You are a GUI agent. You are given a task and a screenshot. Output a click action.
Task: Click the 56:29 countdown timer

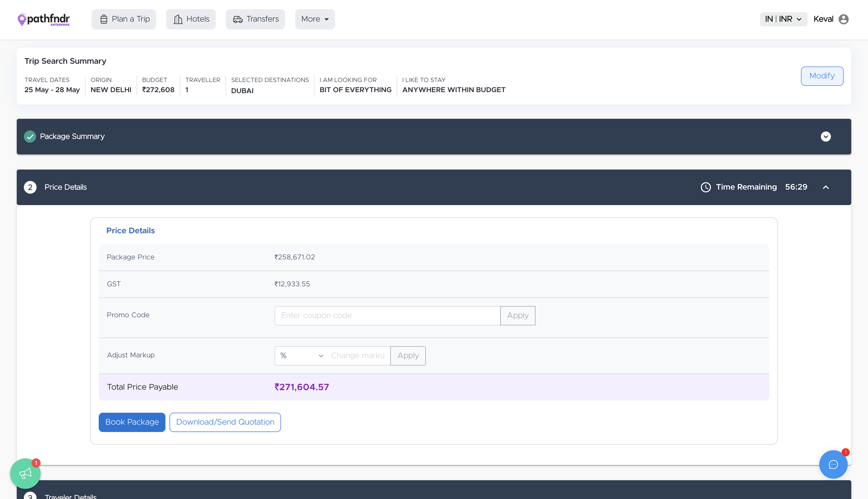tap(796, 187)
